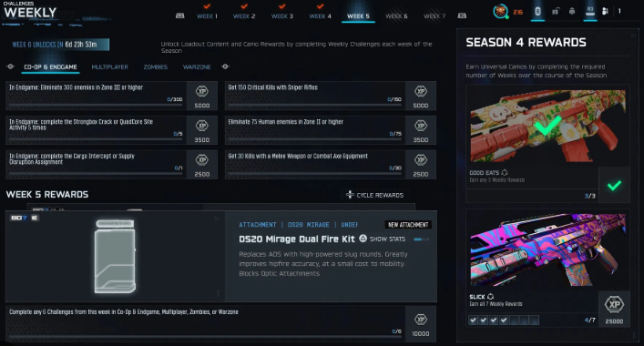
Task: Click the New Attachment badge
Action: click(x=408, y=225)
